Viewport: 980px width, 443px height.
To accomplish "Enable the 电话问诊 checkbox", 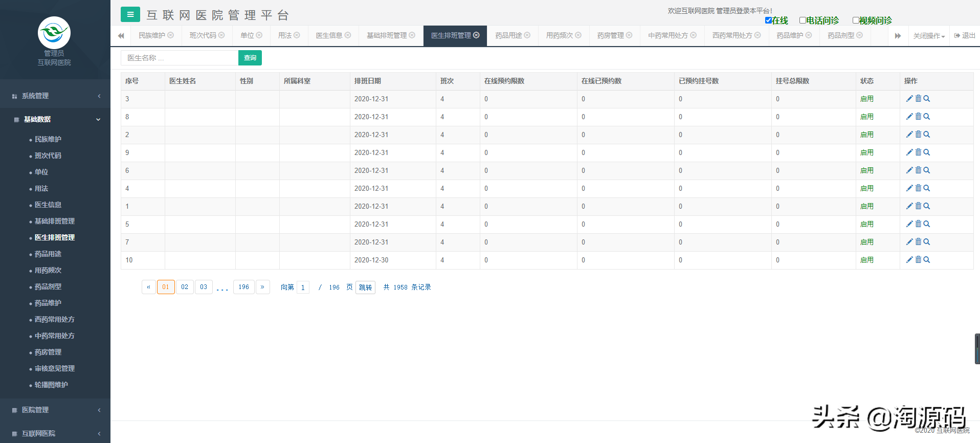I will pos(803,20).
